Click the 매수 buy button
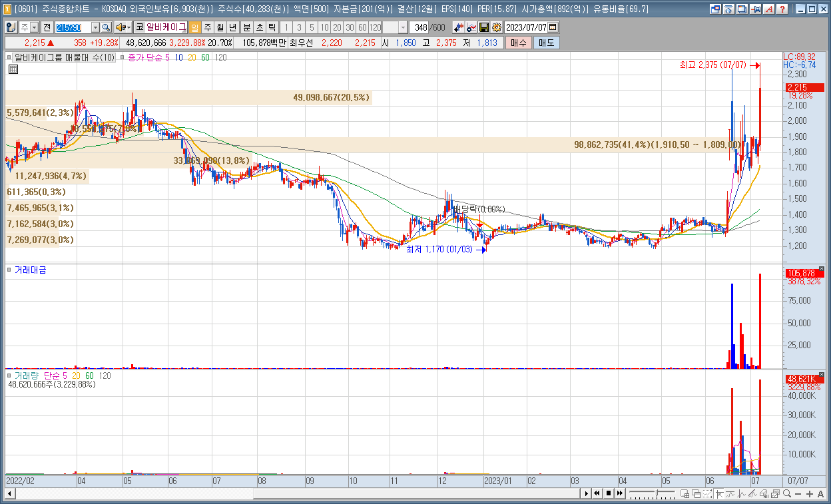Image resolution: width=831 pixels, height=504 pixels. coord(519,43)
